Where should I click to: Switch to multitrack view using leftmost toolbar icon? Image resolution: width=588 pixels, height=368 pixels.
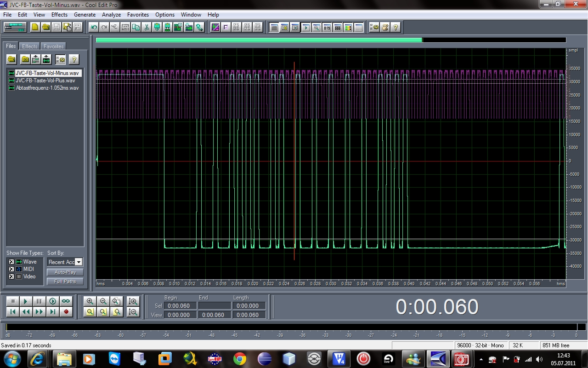[15, 27]
